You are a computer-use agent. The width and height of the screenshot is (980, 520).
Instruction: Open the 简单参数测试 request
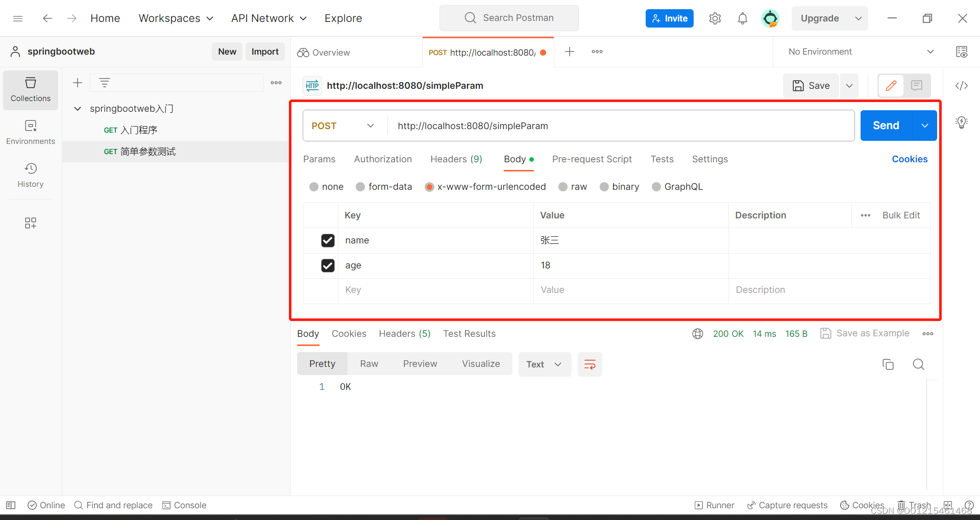point(176,152)
